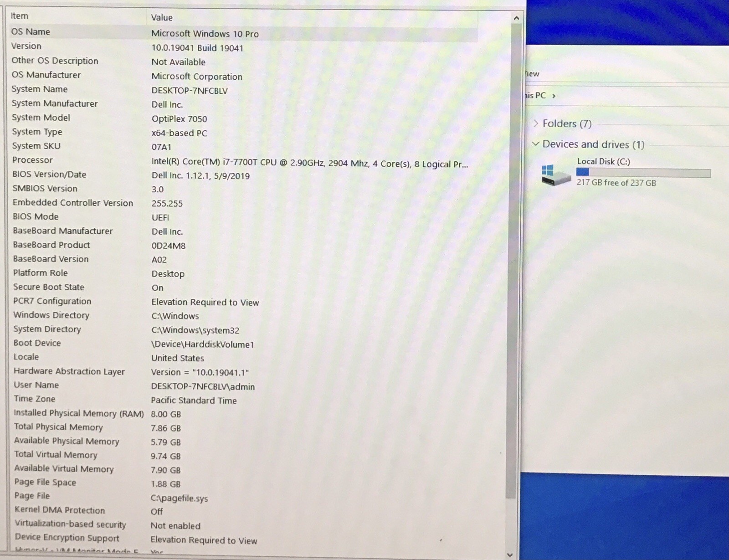Open the View tab in File Explorer

[532, 74]
